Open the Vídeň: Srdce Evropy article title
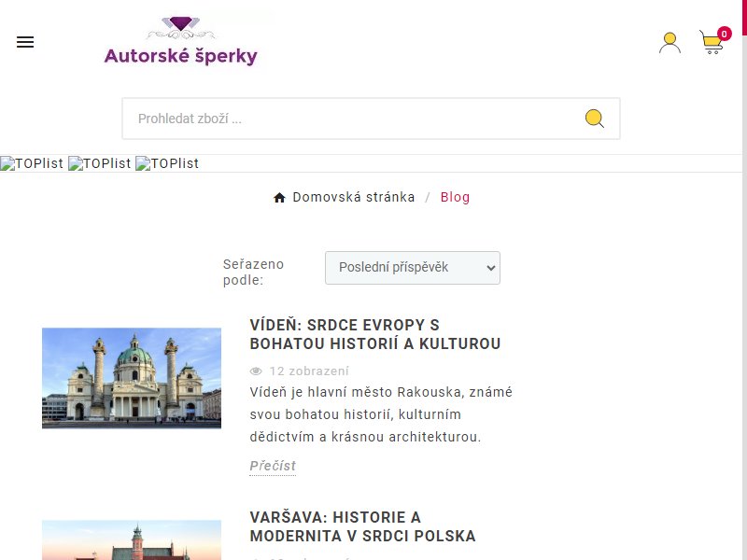This screenshot has width=747, height=560. point(375,334)
